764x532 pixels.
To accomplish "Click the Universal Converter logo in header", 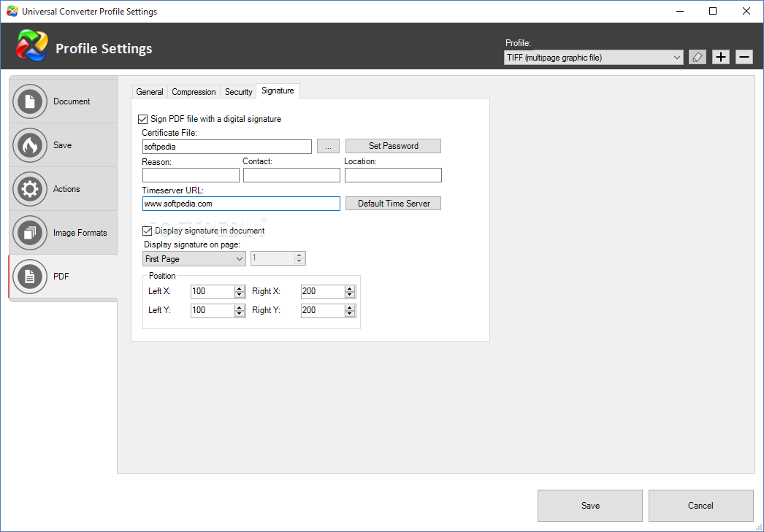I will coord(32,46).
